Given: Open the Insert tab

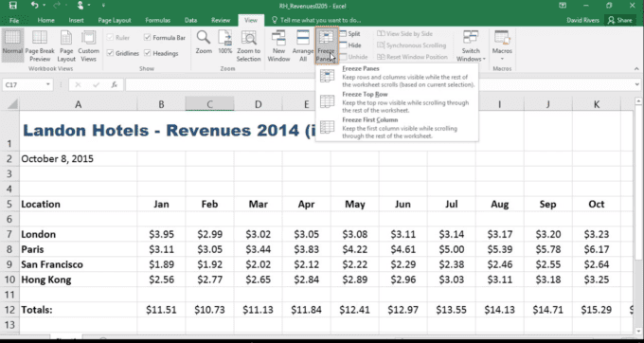Looking at the screenshot, I should point(76,20).
